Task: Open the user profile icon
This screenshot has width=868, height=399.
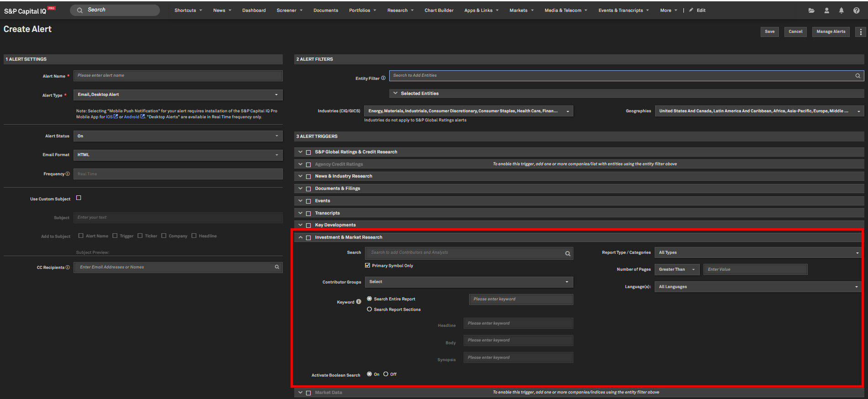Action: pos(826,10)
